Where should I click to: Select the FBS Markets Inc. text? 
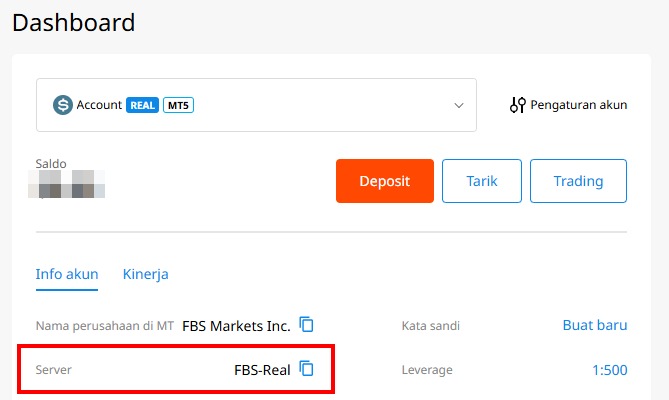(236, 326)
